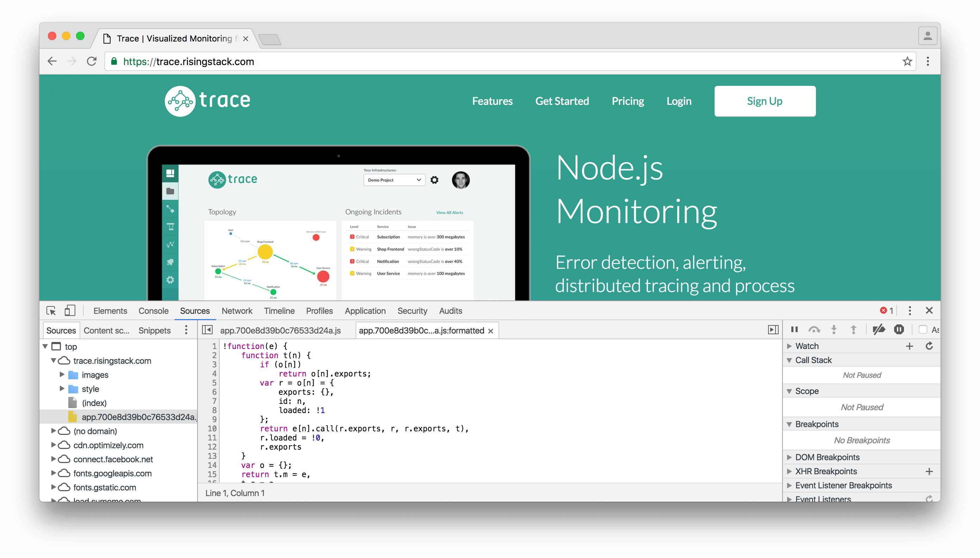Viewport: 980px width, 558px height.
Task: Click the device toolbar toggle icon
Action: (70, 311)
